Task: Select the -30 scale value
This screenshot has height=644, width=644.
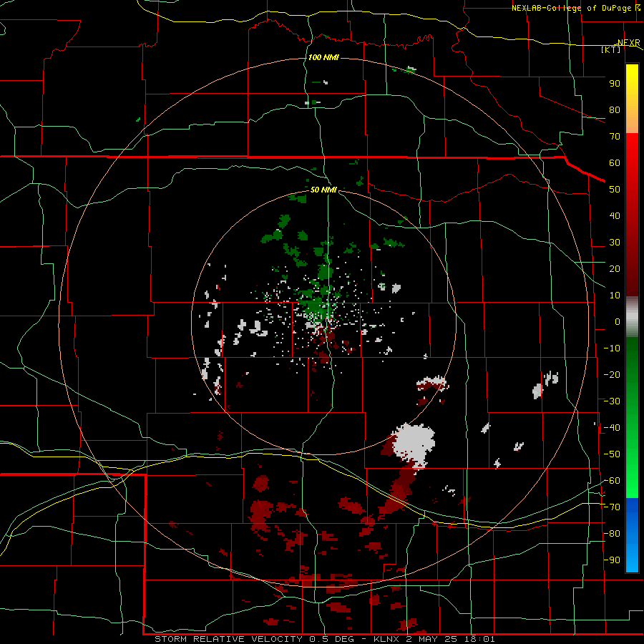Action: 612,401
